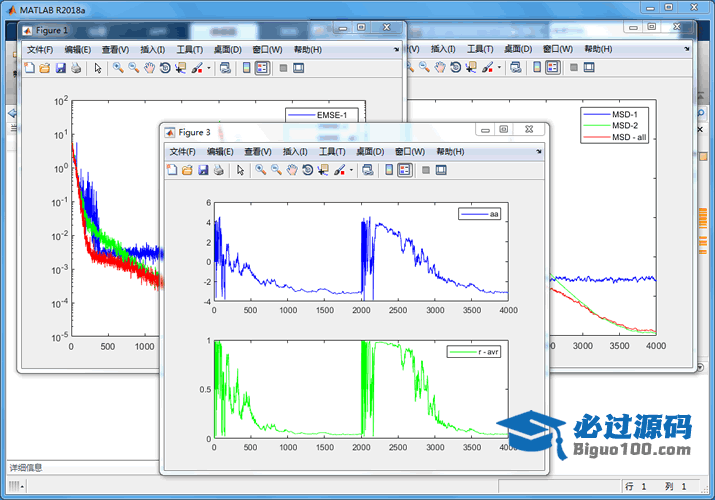Screen dimensions: 715x500
Task: Select the Zoom Out tool in Figure 1
Action: (133, 68)
